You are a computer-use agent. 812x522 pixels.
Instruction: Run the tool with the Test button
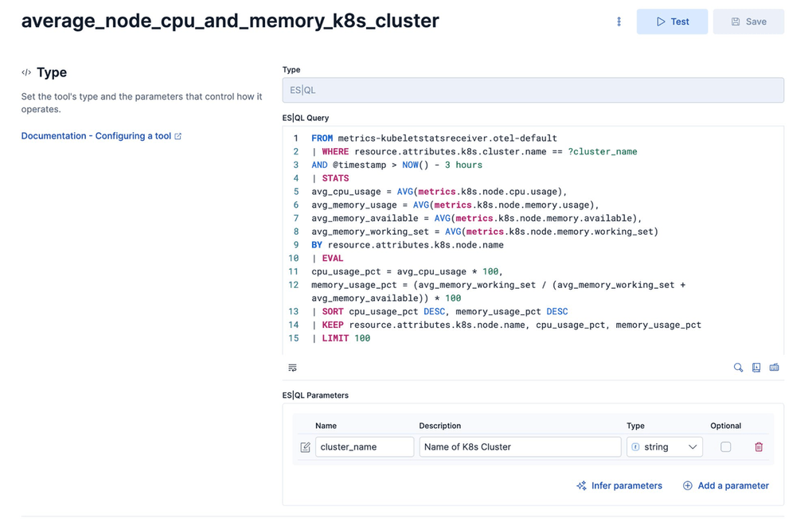tap(671, 21)
